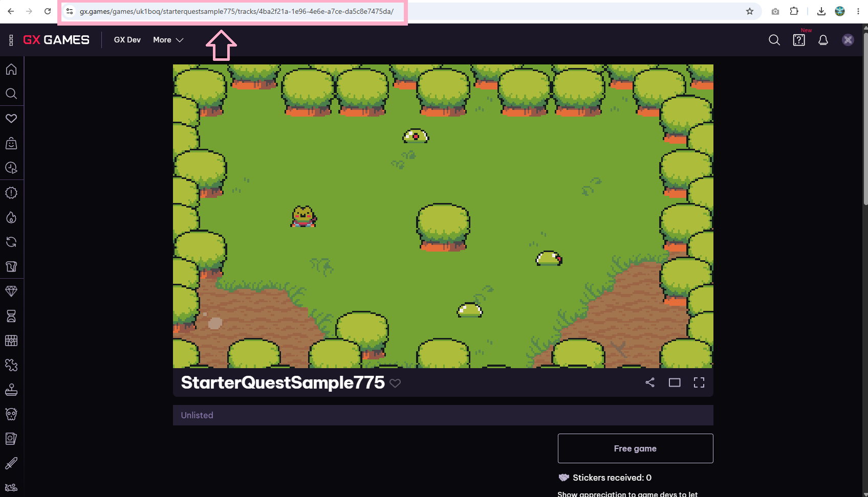View site information icon in address bar
The width and height of the screenshot is (868, 497).
70,11
